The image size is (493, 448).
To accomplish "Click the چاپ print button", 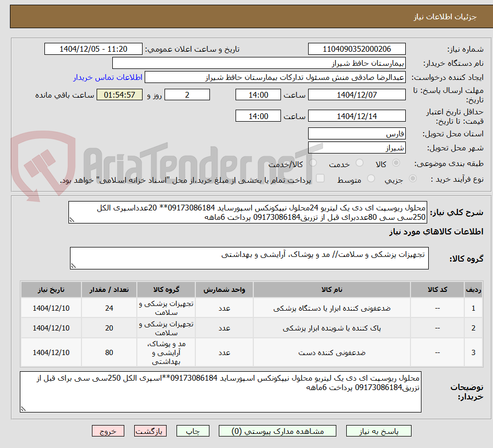I will tap(193, 431).
